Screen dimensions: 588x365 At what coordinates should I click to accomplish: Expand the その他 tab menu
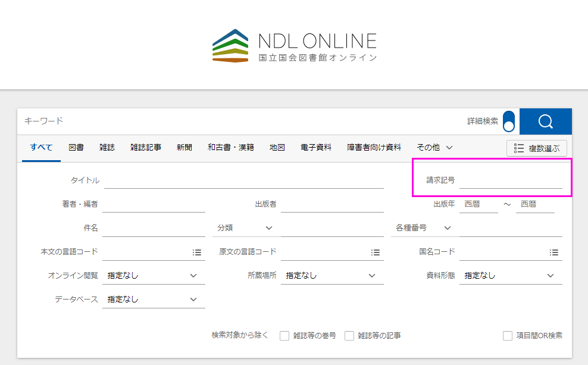click(434, 148)
